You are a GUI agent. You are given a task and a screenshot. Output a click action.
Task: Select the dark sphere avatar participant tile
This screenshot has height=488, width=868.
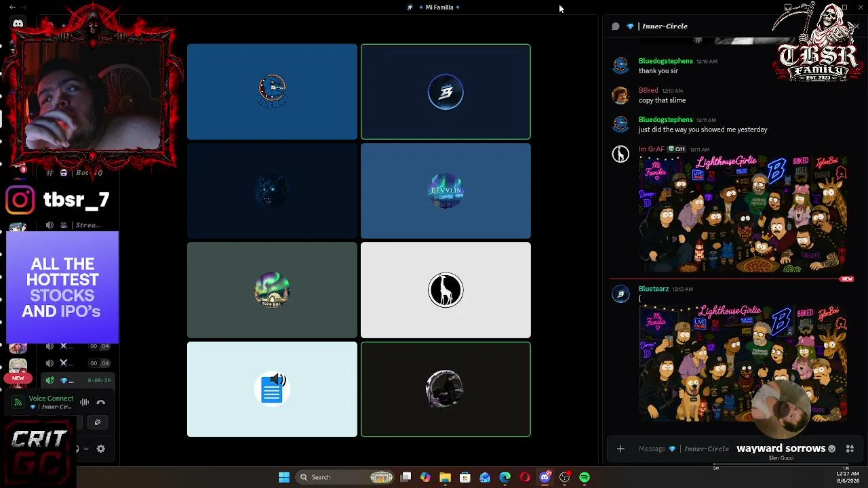(x=446, y=390)
